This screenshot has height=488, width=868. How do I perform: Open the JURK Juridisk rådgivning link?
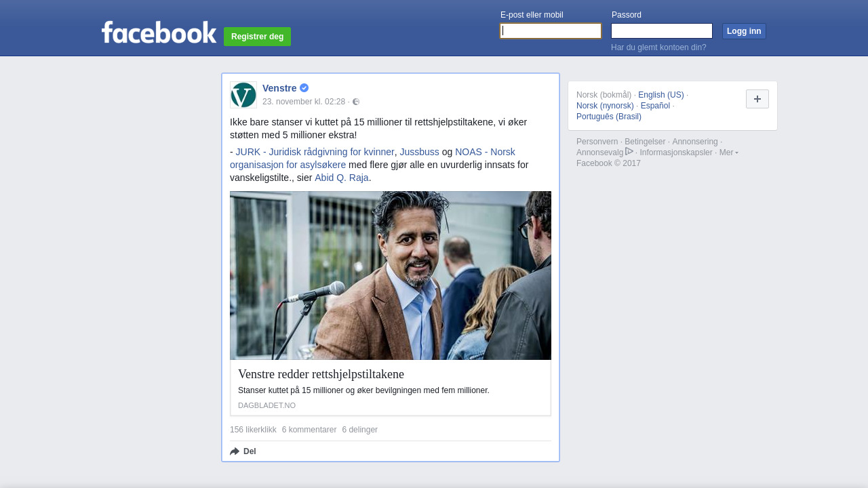coord(315,152)
